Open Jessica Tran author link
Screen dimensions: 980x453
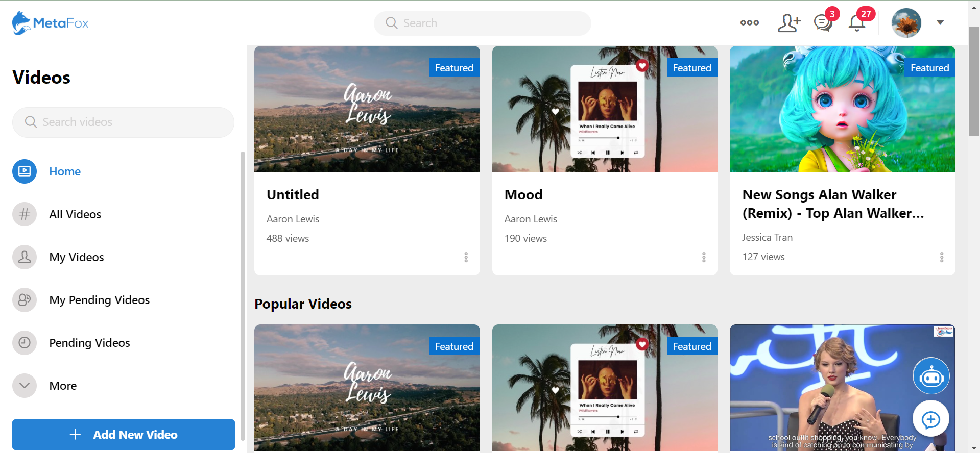[x=767, y=237]
